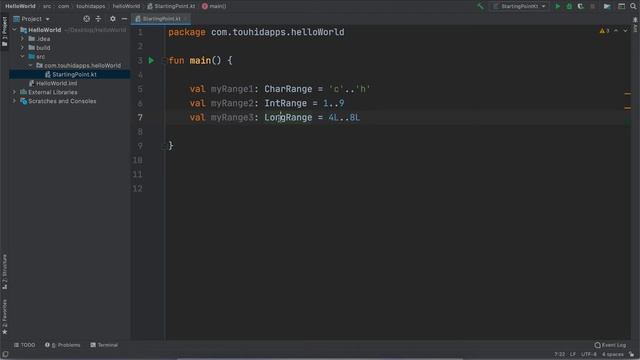This screenshot has height=360, width=640.
Task: Click the package keyword on line 1
Action: click(187, 32)
